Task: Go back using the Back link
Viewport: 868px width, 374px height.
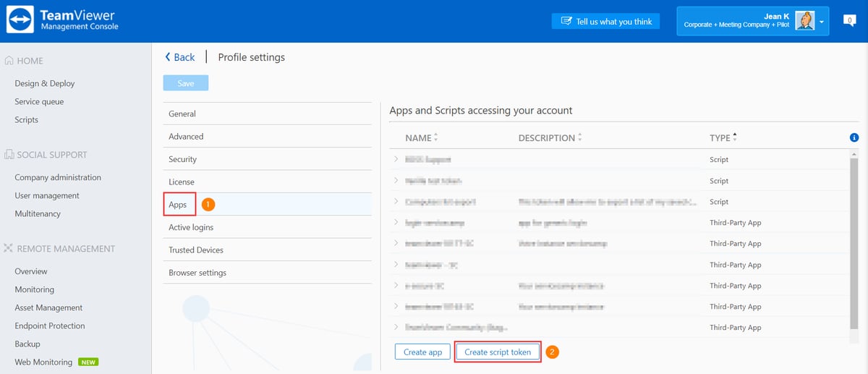Action: pyautogui.click(x=179, y=57)
